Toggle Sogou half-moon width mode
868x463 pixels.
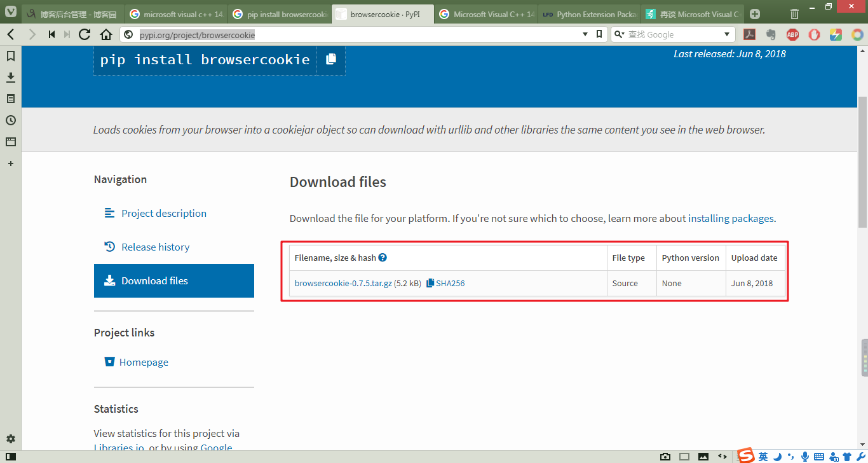(x=777, y=456)
